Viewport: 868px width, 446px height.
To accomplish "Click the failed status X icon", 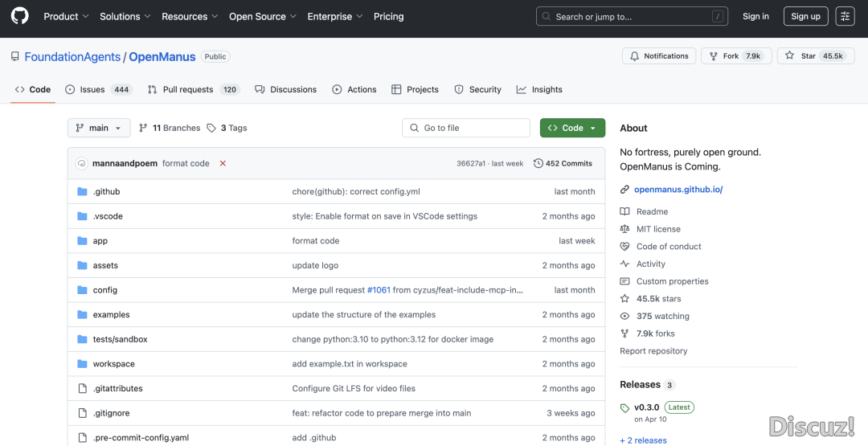I will pyautogui.click(x=223, y=163).
